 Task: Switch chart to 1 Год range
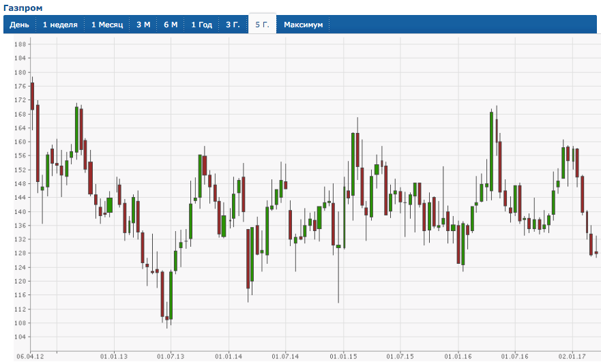[x=202, y=25]
